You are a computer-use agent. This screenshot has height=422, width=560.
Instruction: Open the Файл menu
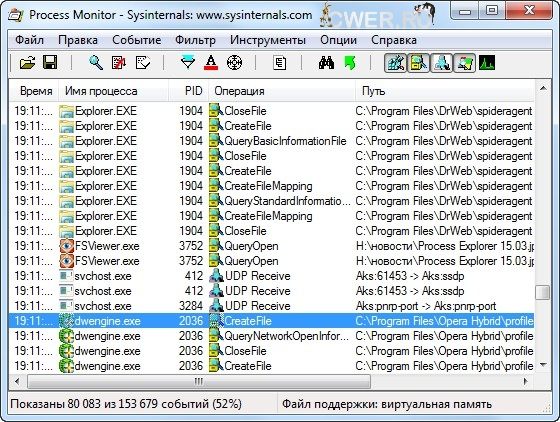[x=29, y=40]
